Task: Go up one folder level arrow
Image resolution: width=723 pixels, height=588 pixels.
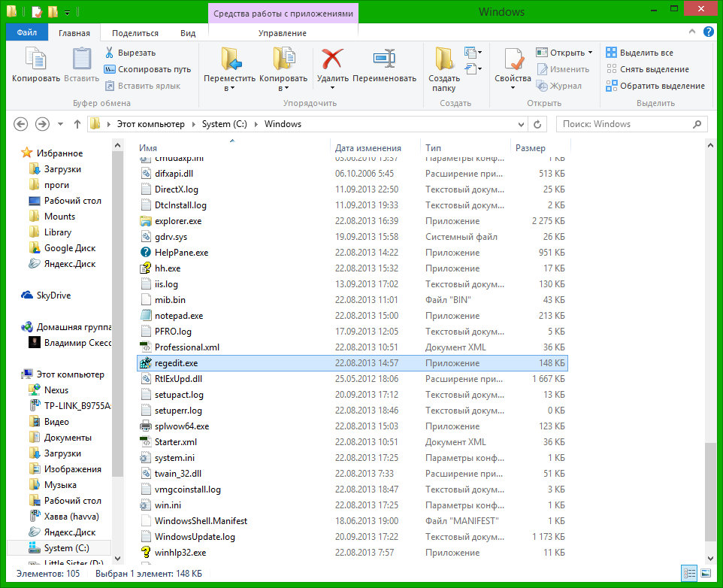Action: 77,124
